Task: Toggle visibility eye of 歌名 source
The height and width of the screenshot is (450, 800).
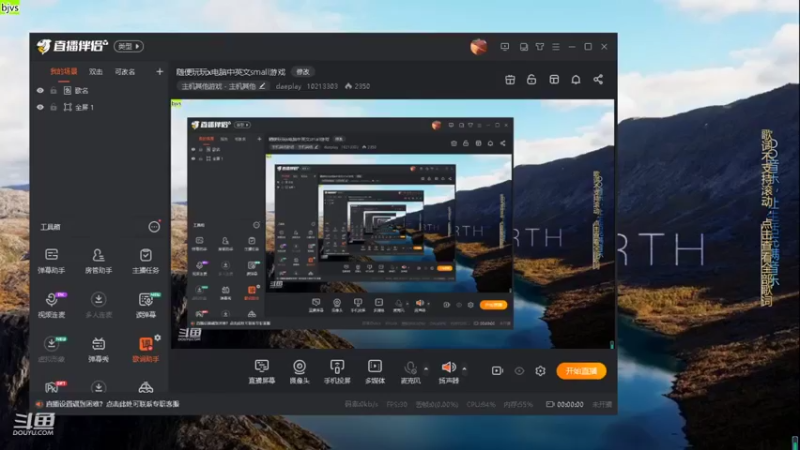Action: pyautogui.click(x=40, y=90)
